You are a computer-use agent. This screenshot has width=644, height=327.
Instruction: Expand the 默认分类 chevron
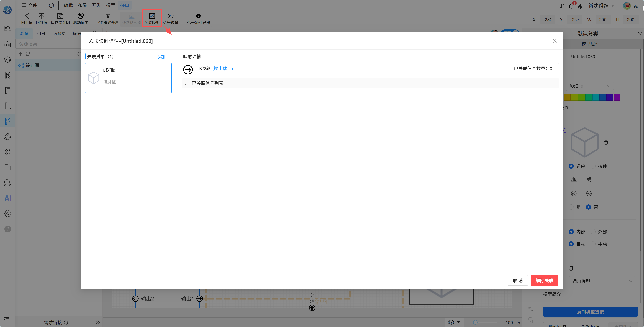[x=640, y=33]
